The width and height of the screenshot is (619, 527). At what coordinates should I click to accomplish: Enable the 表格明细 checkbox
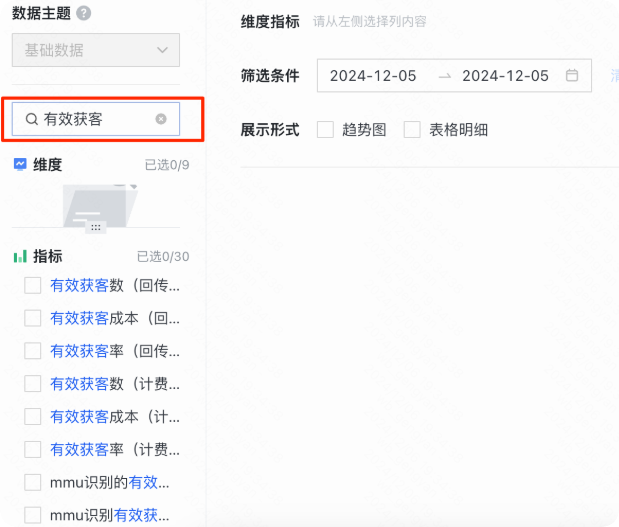coord(412,129)
